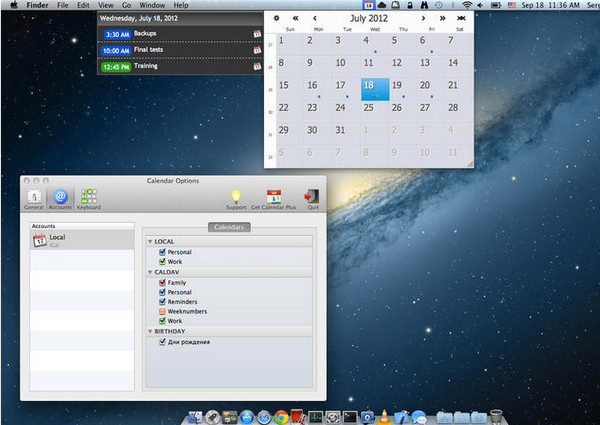Click the US flag input menu
The image size is (600, 425).
click(x=512, y=5)
